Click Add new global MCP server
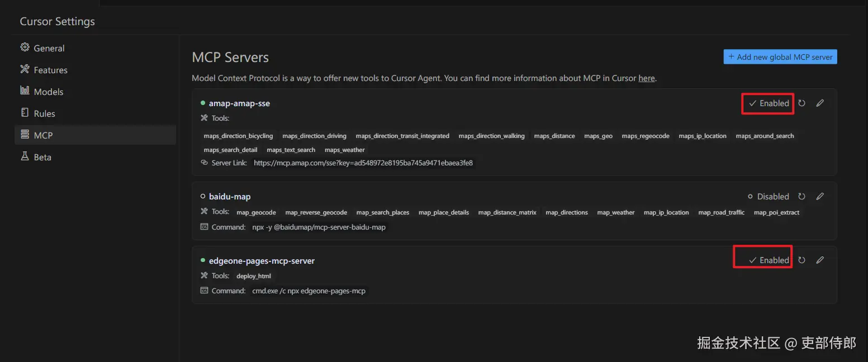The image size is (868, 362). pyautogui.click(x=780, y=57)
